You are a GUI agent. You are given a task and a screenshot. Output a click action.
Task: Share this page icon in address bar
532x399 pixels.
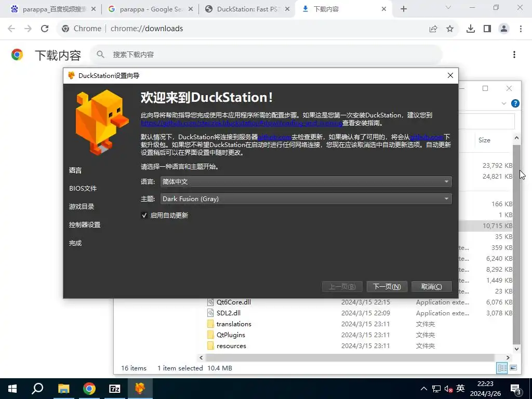point(433,29)
